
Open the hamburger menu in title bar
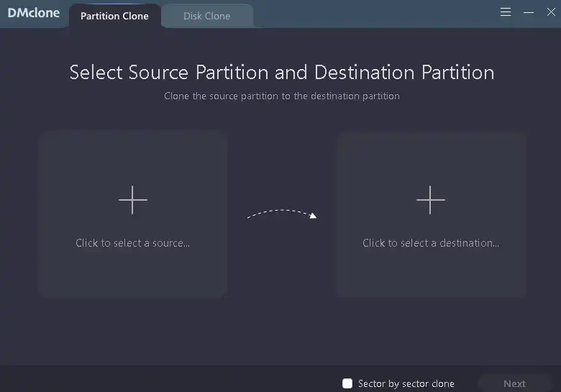pyautogui.click(x=506, y=12)
